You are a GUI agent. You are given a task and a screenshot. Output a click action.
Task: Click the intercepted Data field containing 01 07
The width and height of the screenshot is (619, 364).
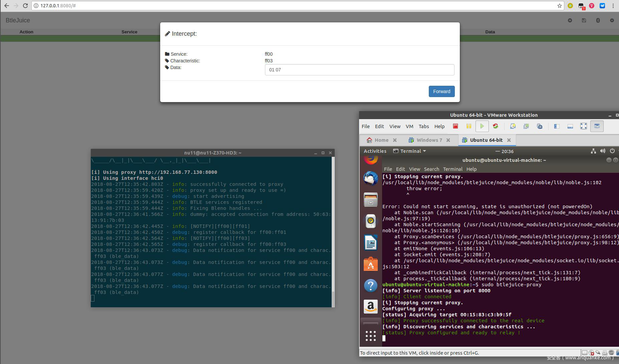(x=359, y=70)
